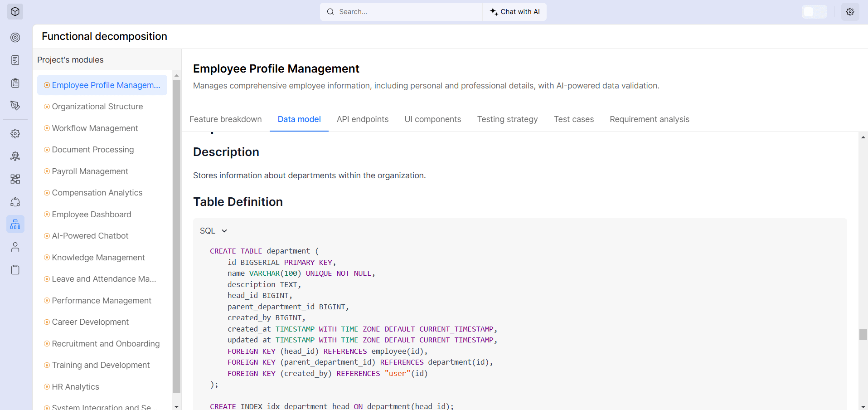Viewport: 868px width, 410px height.
Task: Click the Functional decomposition page title
Action: tap(104, 36)
